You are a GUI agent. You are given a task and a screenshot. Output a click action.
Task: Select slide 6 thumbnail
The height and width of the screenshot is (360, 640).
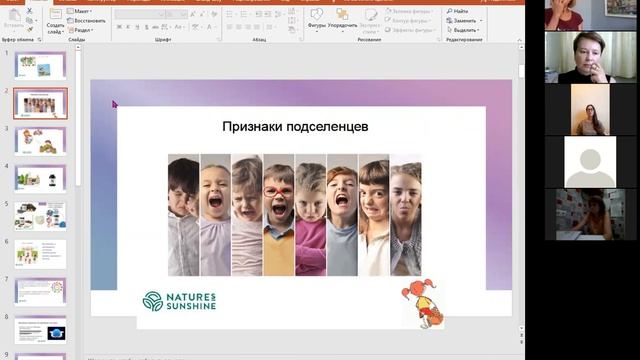point(40,254)
